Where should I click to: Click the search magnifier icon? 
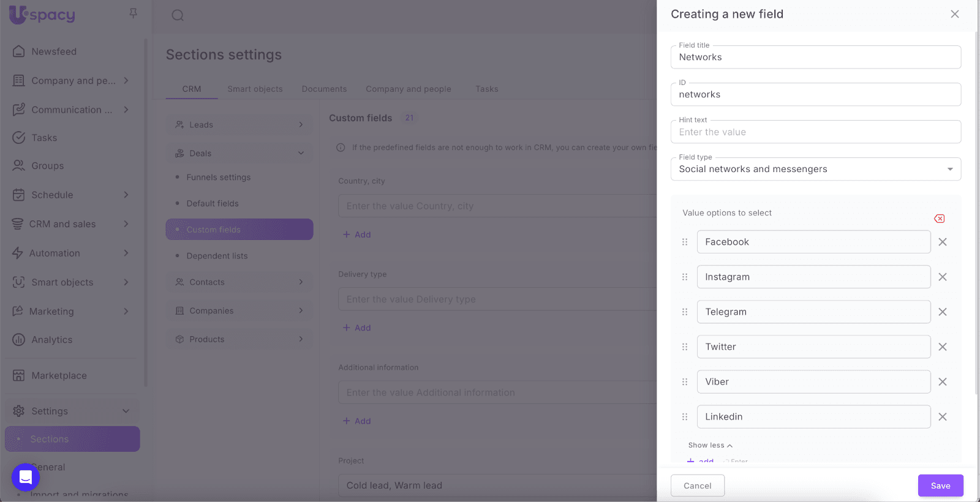pos(178,15)
